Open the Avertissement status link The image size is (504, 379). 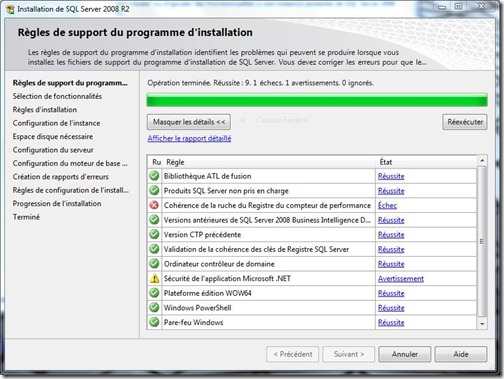(401, 279)
